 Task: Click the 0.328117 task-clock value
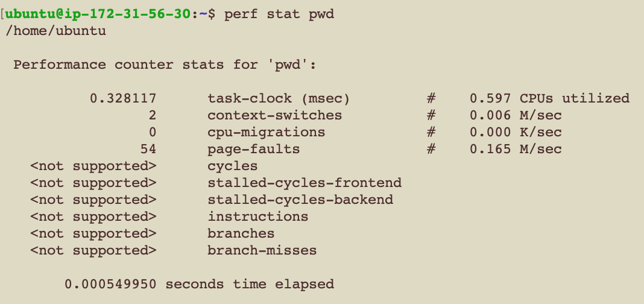pos(123,98)
